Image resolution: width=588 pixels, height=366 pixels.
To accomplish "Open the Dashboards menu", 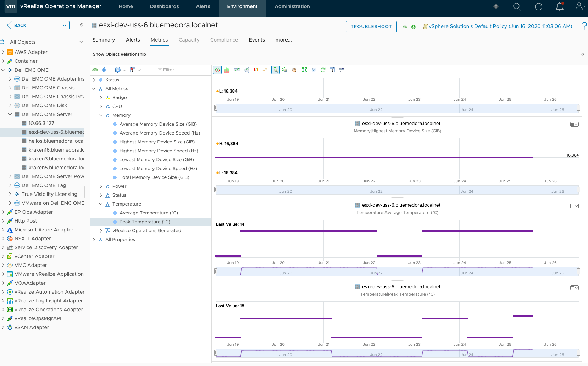I will coord(164,6).
